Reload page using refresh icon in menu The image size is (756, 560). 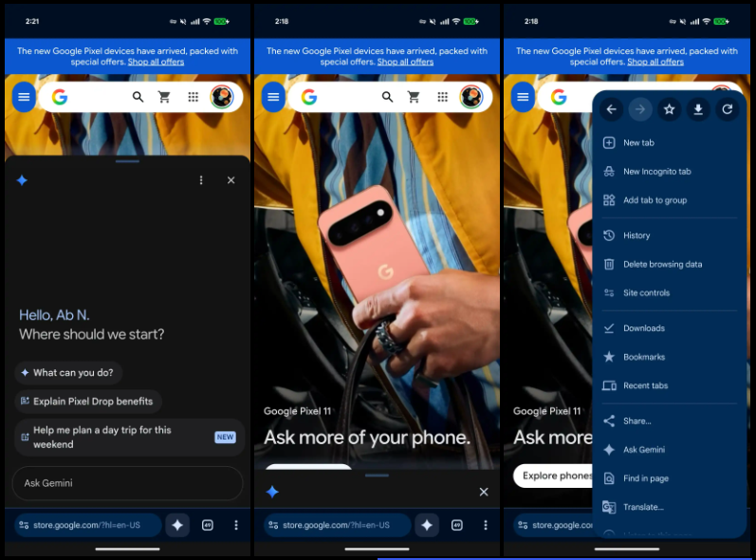coord(728,109)
